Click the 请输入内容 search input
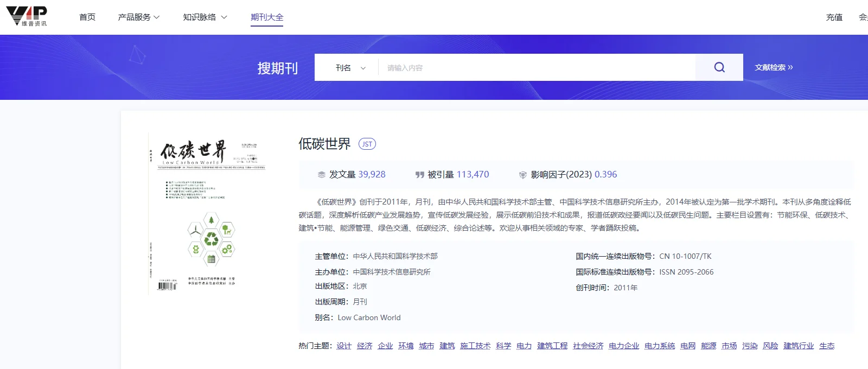This screenshot has width=868, height=369. pyautogui.click(x=537, y=67)
